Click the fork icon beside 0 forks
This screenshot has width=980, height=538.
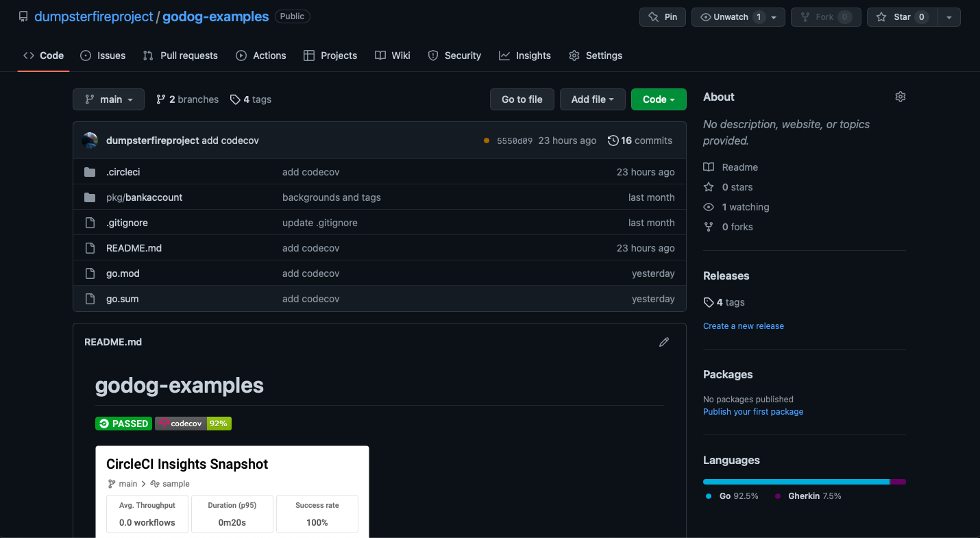click(x=709, y=227)
